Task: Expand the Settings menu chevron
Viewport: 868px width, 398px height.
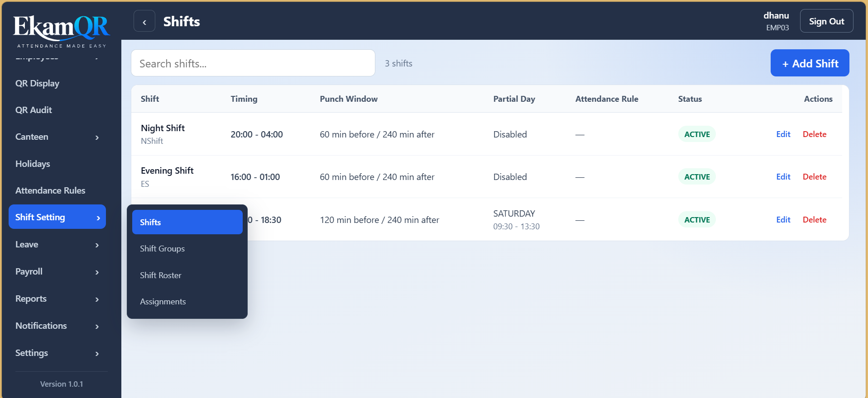Action: pos(97,353)
